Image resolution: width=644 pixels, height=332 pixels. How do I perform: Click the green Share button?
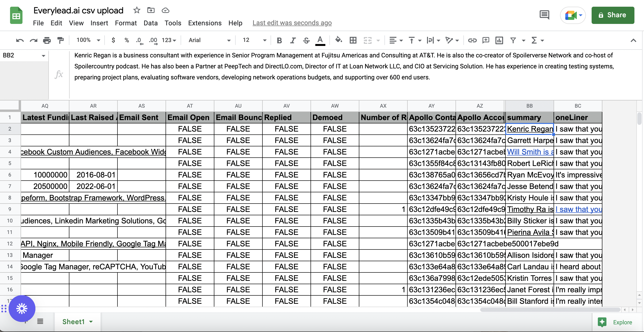coord(613,15)
